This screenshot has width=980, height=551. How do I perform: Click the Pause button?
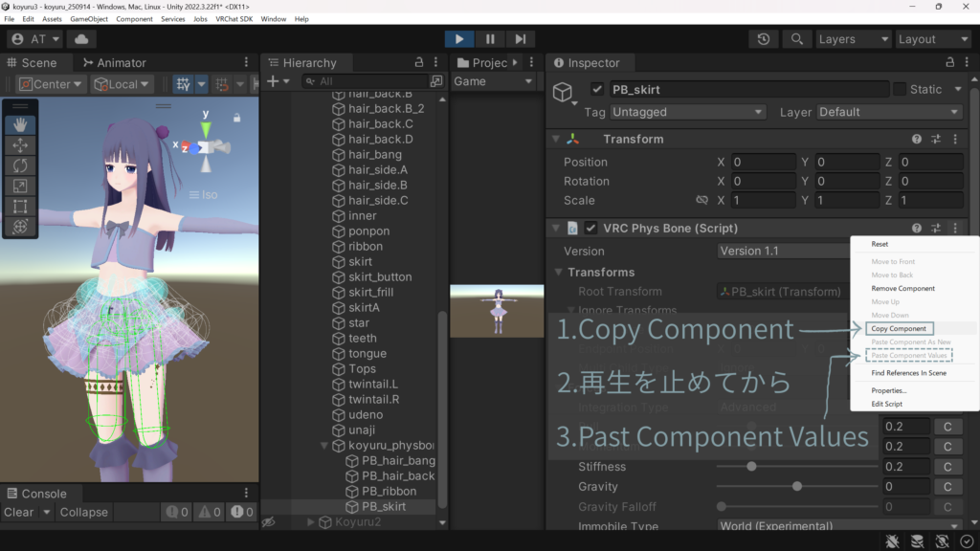click(489, 39)
